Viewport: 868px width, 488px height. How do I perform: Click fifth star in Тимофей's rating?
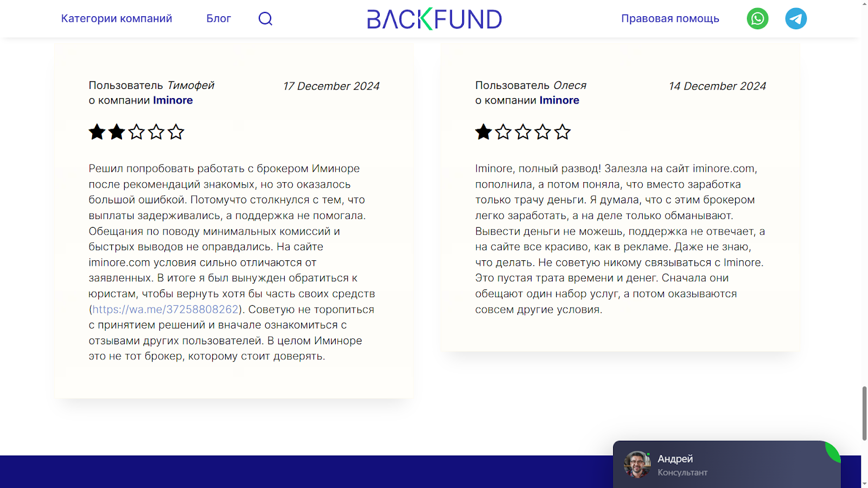click(176, 132)
